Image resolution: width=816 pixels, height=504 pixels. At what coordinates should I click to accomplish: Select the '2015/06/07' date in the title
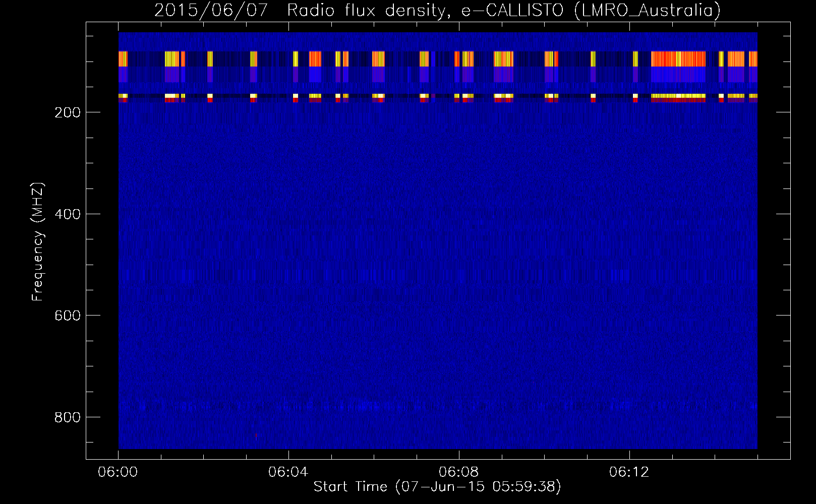click(x=211, y=10)
